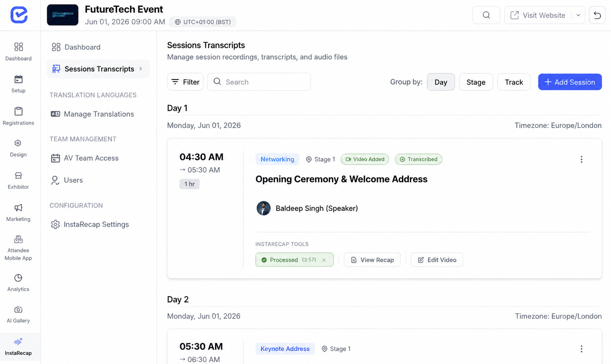Focus the Search sessions field

(259, 82)
